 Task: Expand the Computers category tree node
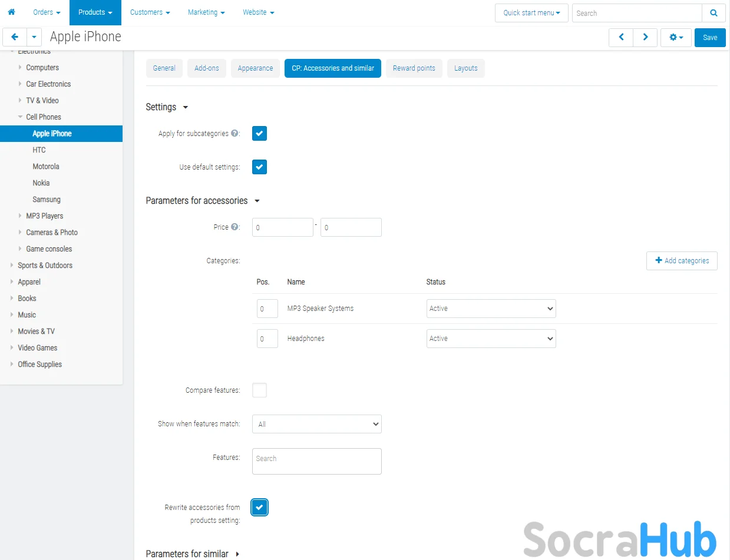[x=21, y=68]
